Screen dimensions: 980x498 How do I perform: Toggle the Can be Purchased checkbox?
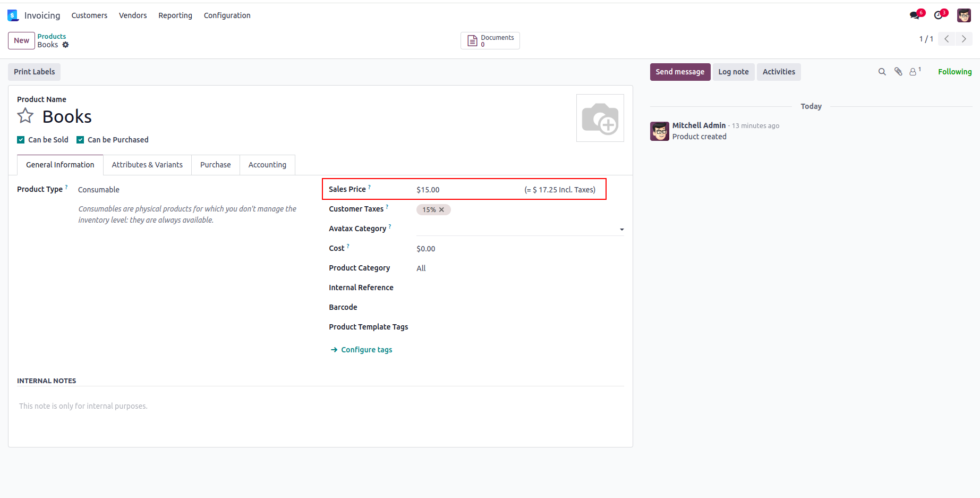coord(80,140)
